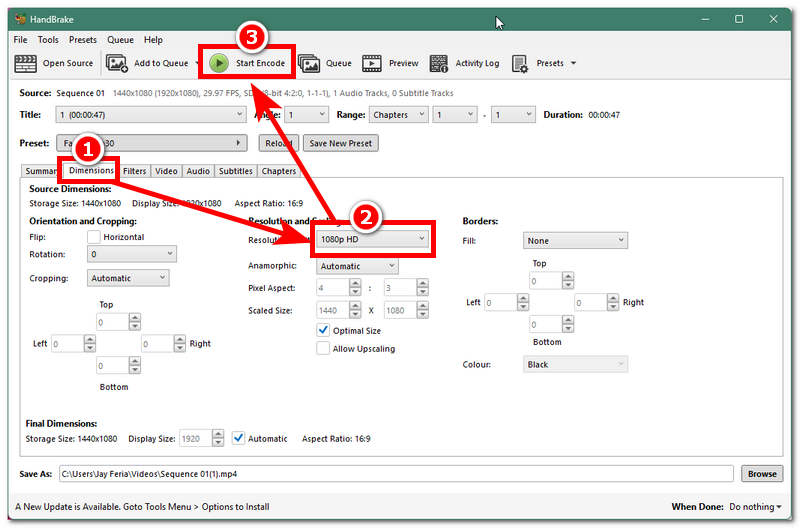Switch to the Summary tab

40,171
